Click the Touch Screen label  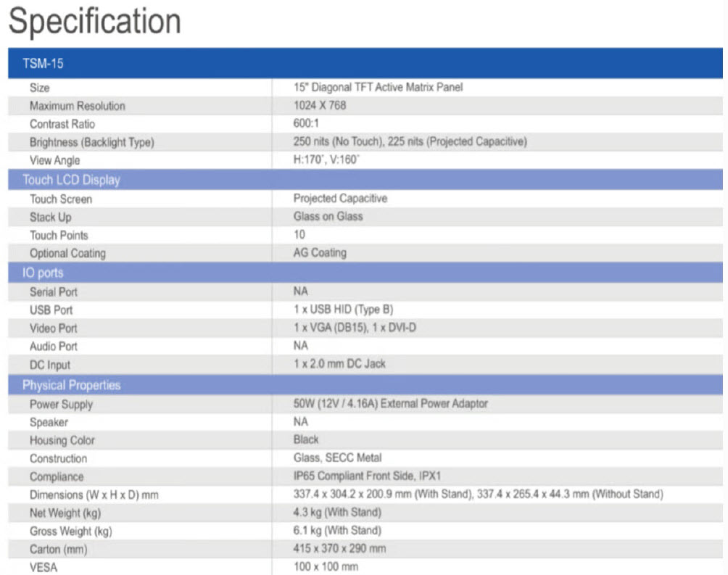(x=61, y=199)
